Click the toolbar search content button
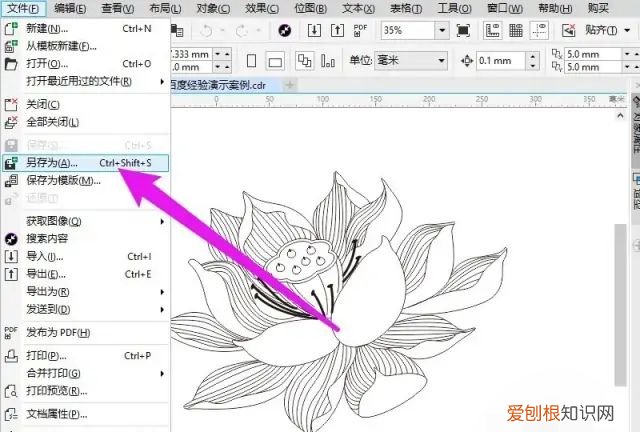Screen dimensions: 640x432 [x=284, y=30]
